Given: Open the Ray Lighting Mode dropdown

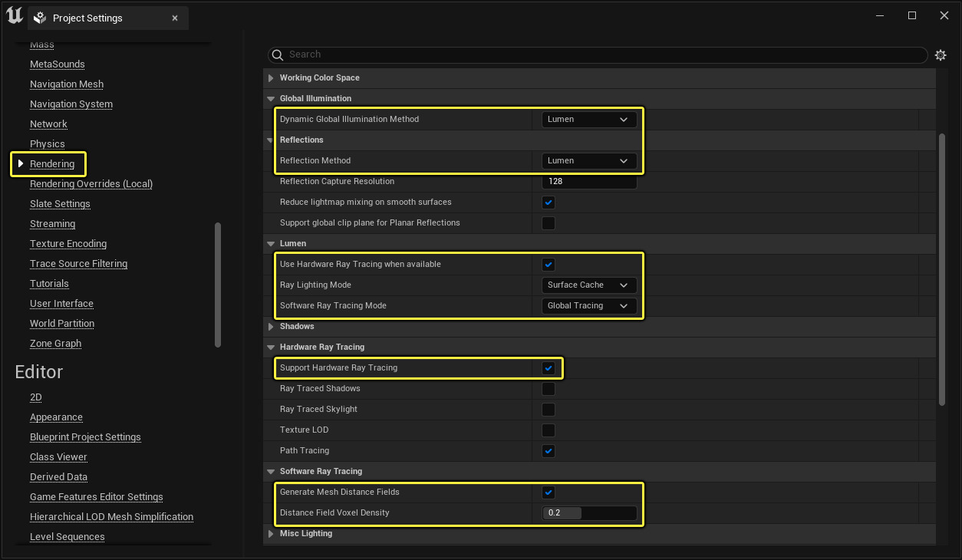Looking at the screenshot, I should [x=588, y=285].
